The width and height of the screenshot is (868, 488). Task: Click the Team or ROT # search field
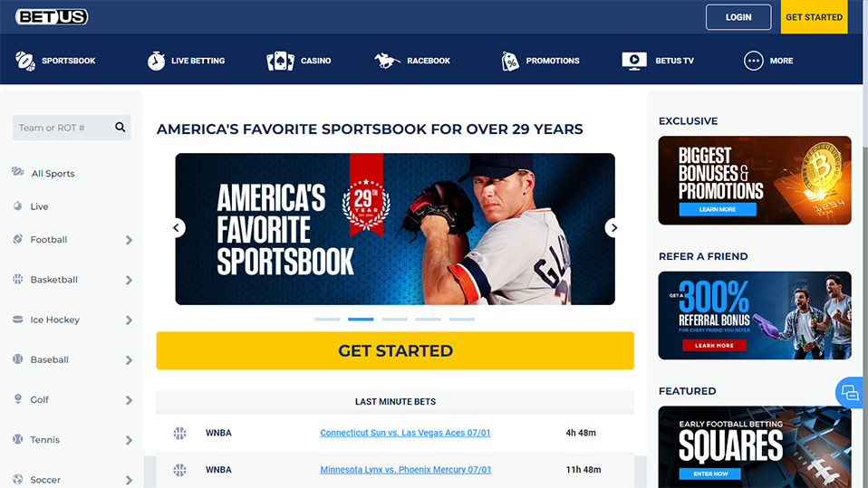coord(63,128)
